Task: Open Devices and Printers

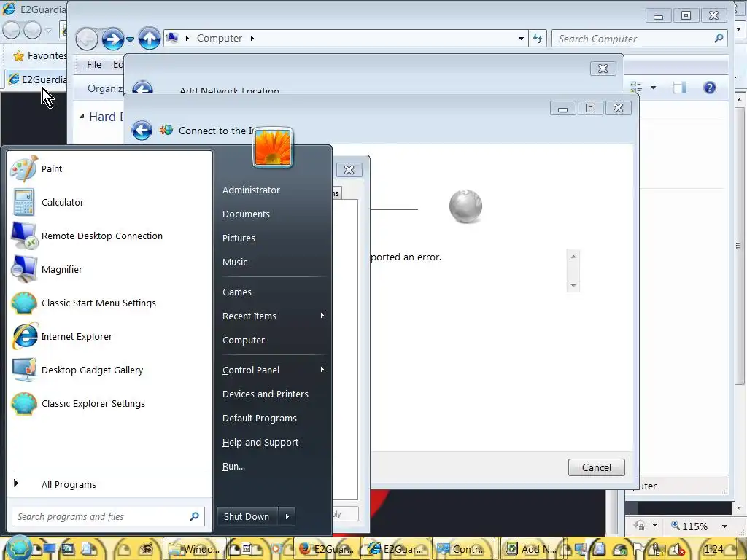Action: [266, 394]
